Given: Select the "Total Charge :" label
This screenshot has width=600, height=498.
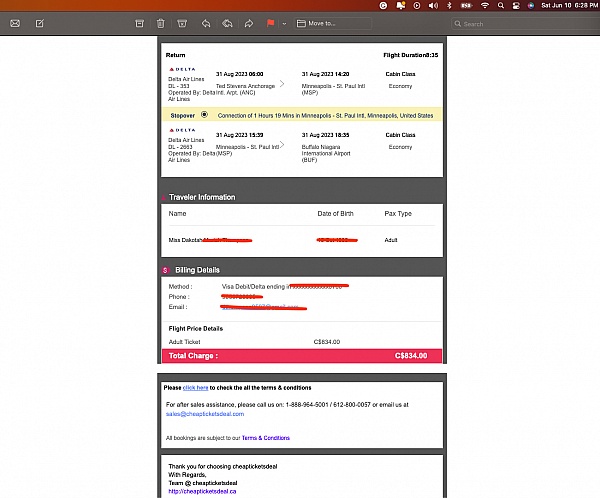Looking at the screenshot, I should (193, 356).
